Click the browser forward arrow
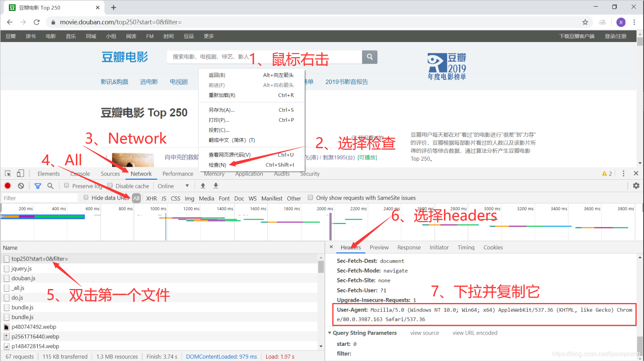The image size is (644, 361). [x=23, y=22]
